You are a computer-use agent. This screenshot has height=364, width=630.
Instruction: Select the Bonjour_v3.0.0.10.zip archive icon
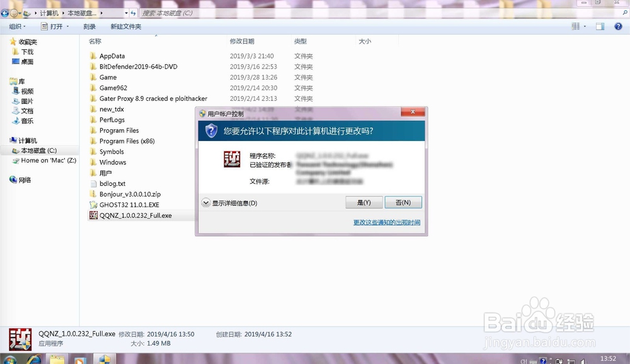(x=93, y=194)
